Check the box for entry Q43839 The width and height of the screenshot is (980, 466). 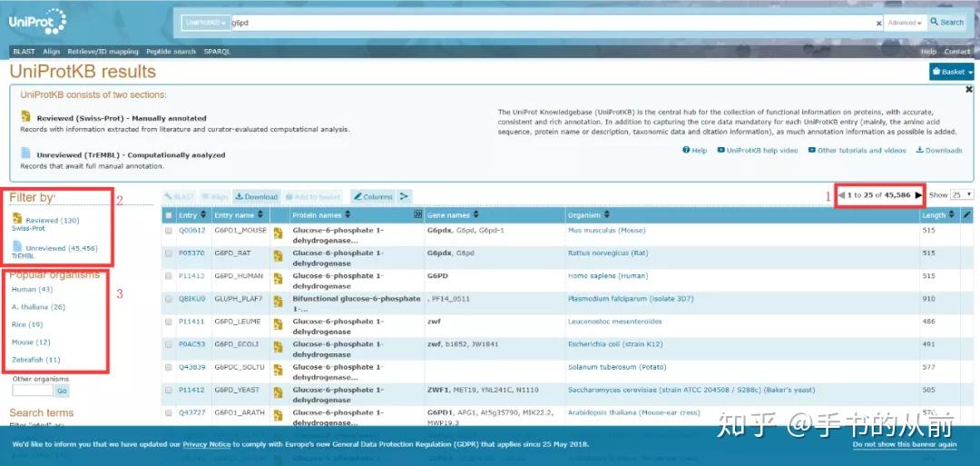coord(168,367)
